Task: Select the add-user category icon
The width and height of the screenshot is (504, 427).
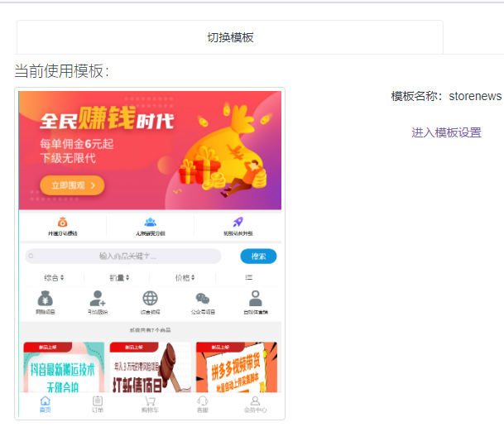Action: (98, 300)
